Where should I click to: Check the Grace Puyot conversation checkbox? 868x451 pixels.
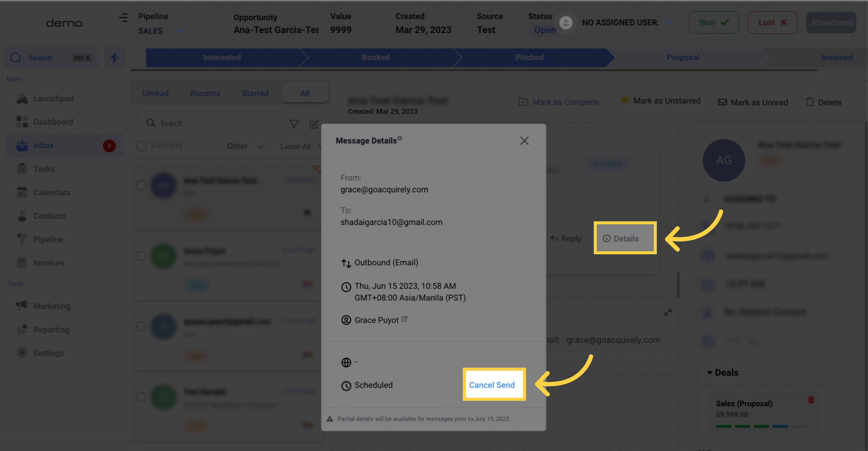tap(141, 256)
